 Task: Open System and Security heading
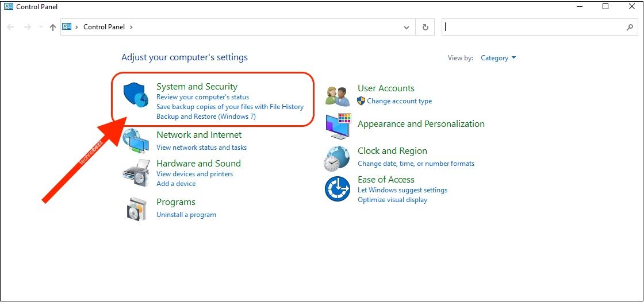197,86
